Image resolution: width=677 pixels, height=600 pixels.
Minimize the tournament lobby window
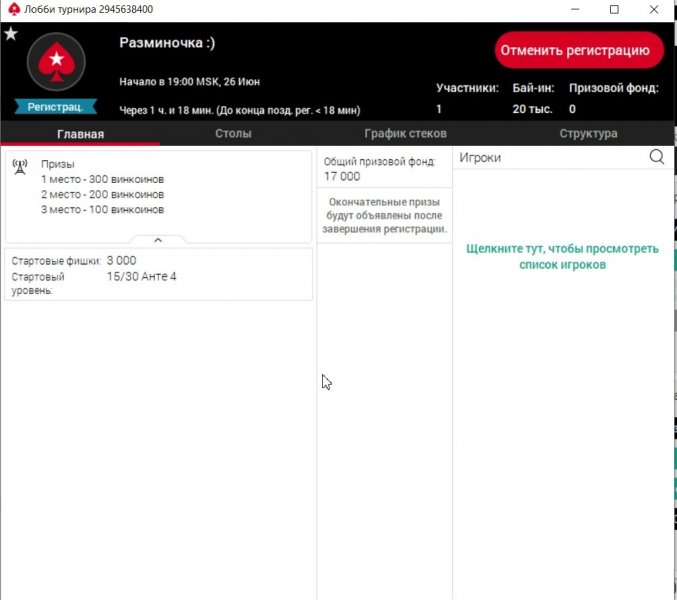tap(568, 10)
